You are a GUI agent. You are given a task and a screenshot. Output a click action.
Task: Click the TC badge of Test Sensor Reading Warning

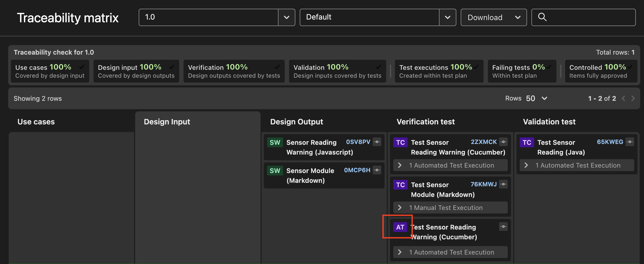[400, 142]
